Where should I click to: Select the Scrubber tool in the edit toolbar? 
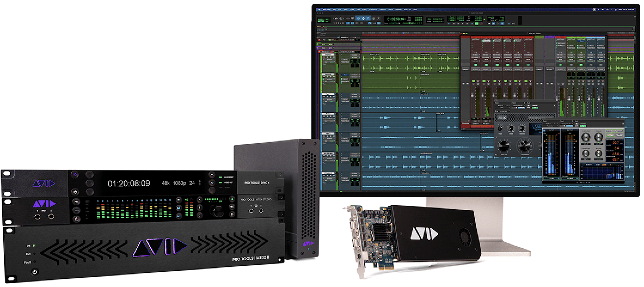pyautogui.click(x=374, y=18)
